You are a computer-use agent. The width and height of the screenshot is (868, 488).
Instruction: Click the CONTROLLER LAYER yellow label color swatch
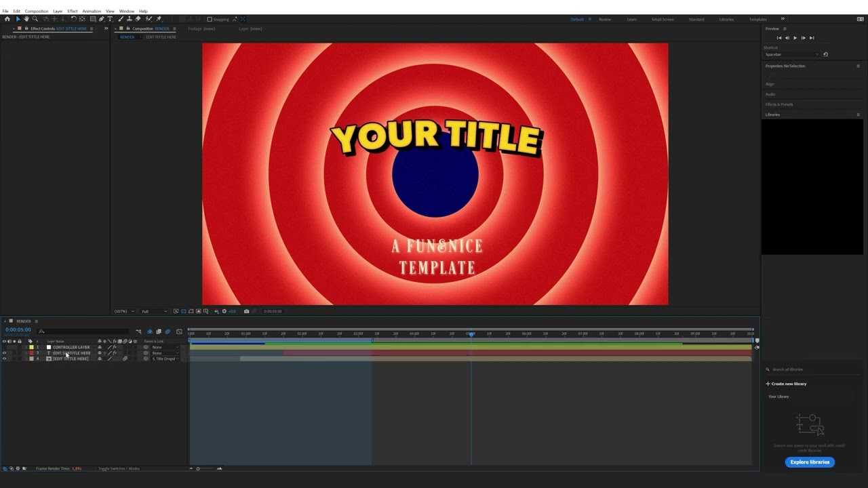(31, 347)
